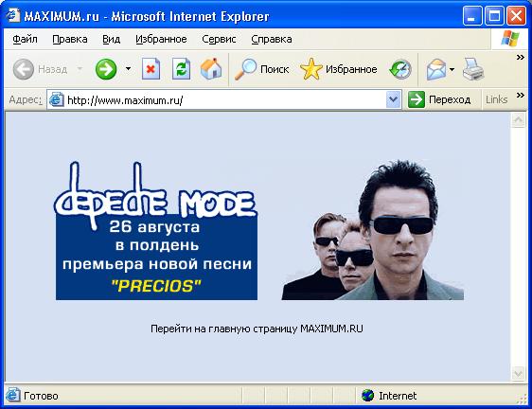
Task: Open the Сервис menu
Action: [x=219, y=40]
